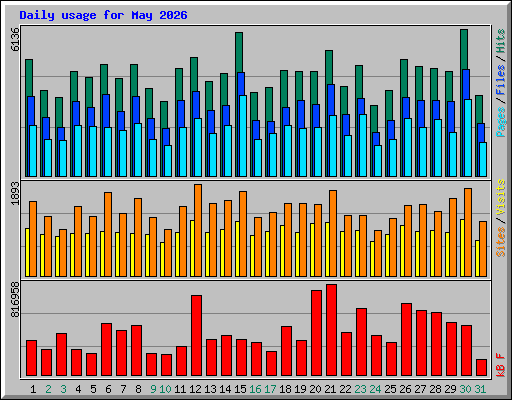This screenshot has height=400, width=512.
Task: Click day 2 on the x-axis
Action: [48, 389]
